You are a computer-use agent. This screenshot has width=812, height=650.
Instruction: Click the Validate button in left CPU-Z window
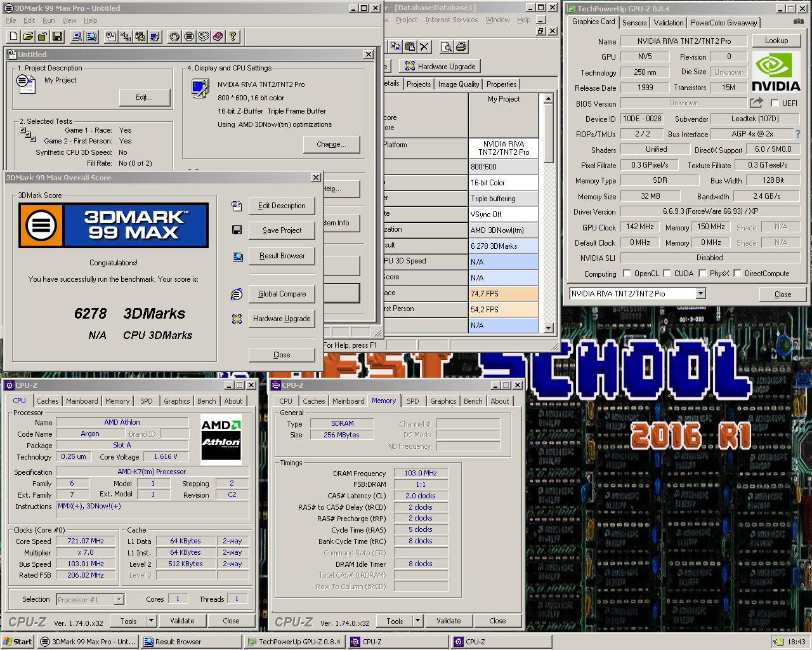tap(182, 621)
